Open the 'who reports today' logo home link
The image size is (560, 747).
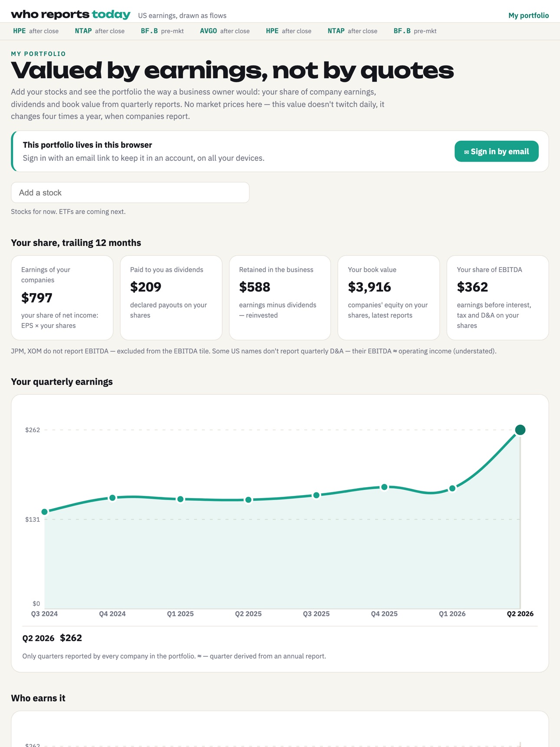tap(71, 15)
